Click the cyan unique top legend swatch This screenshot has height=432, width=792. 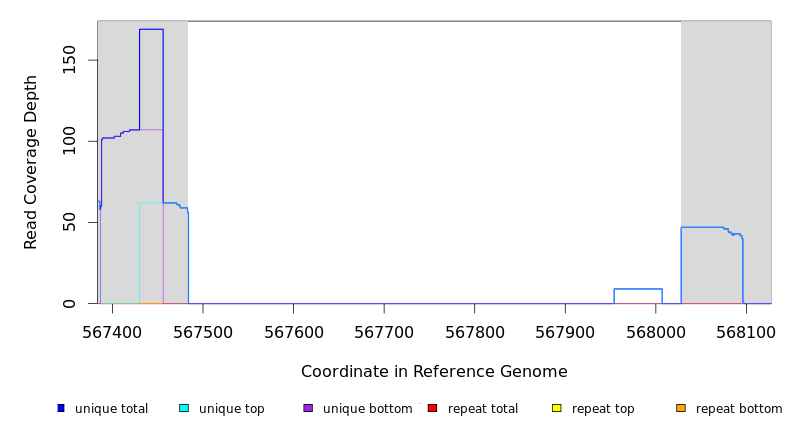coord(184,408)
